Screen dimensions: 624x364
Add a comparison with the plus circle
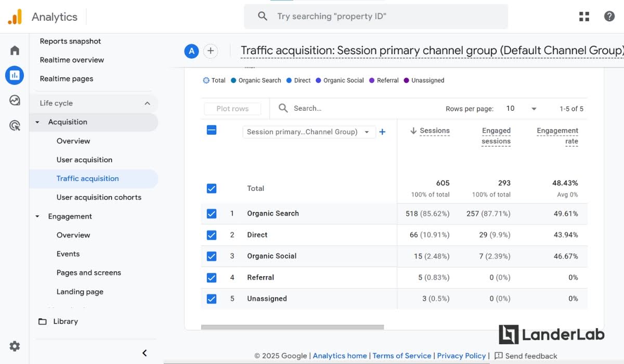210,51
